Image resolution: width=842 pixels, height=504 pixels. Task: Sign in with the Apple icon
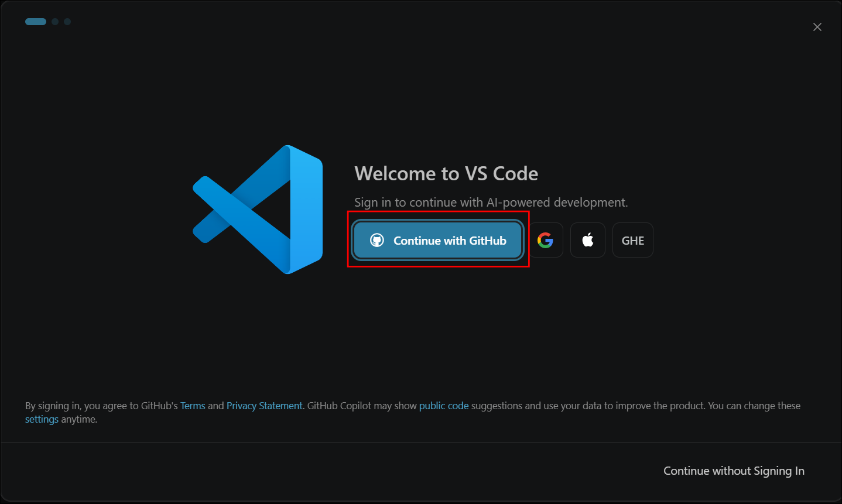[x=588, y=240]
